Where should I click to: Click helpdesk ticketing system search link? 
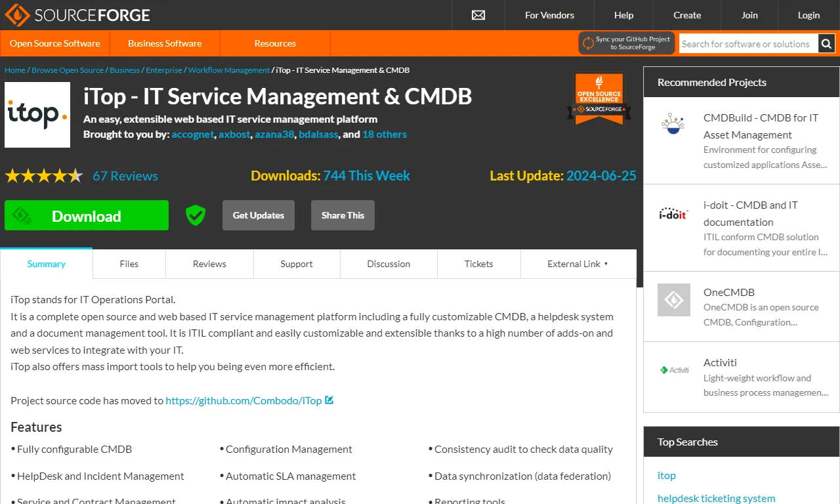coord(717,498)
